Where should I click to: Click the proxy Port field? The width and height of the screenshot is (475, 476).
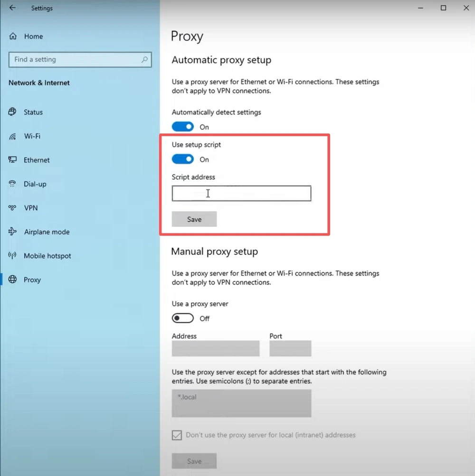290,348
